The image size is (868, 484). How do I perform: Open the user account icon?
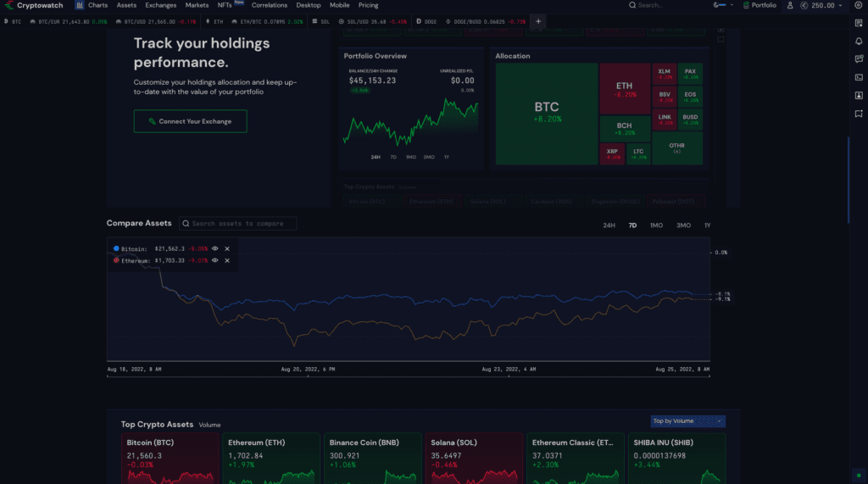(x=790, y=5)
